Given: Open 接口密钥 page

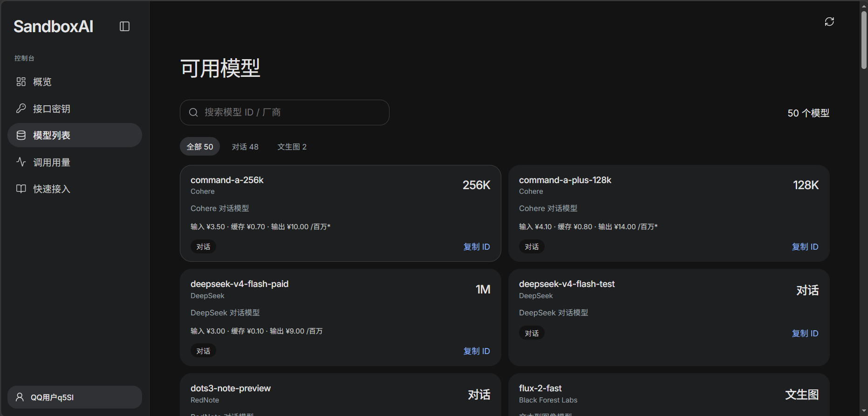Looking at the screenshot, I should click(x=75, y=109).
